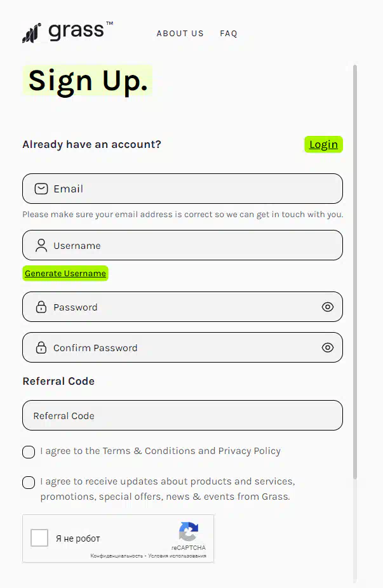
Task: Open the FAQ menu item
Action: (x=229, y=34)
